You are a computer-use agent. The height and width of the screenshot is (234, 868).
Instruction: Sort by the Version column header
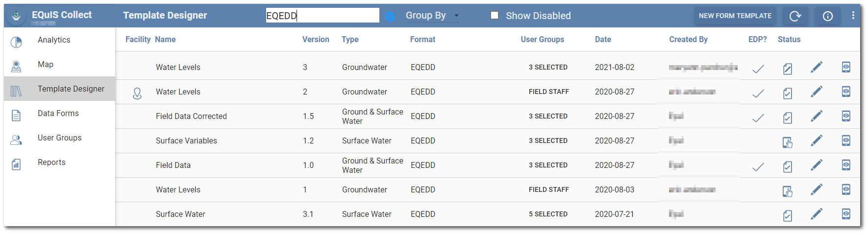pos(316,40)
